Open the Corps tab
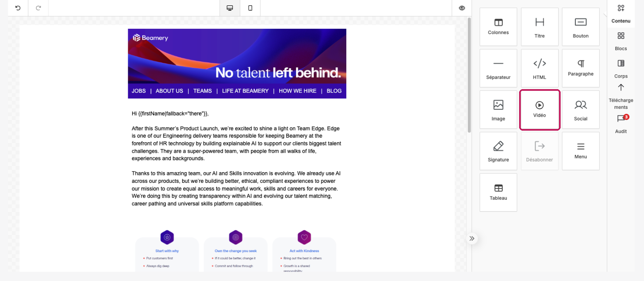Viewport: 644px width, 281px height. (621, 69)
